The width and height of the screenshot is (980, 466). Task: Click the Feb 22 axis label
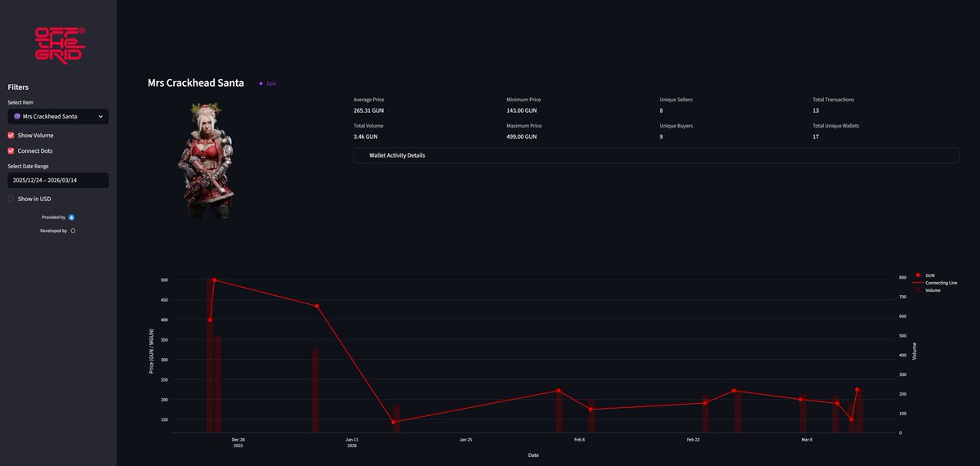[x=693, y=439]
